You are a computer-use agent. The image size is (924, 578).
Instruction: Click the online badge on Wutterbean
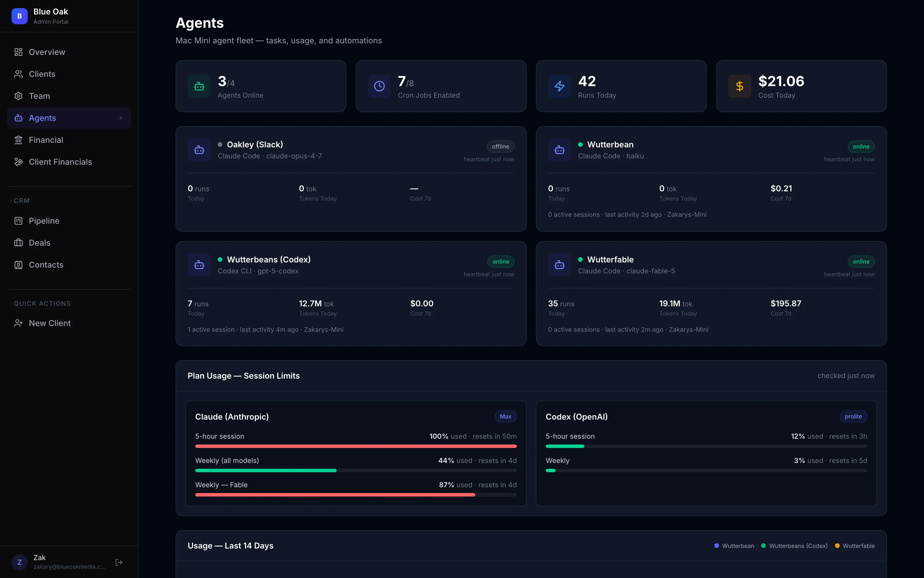point(861,147)
